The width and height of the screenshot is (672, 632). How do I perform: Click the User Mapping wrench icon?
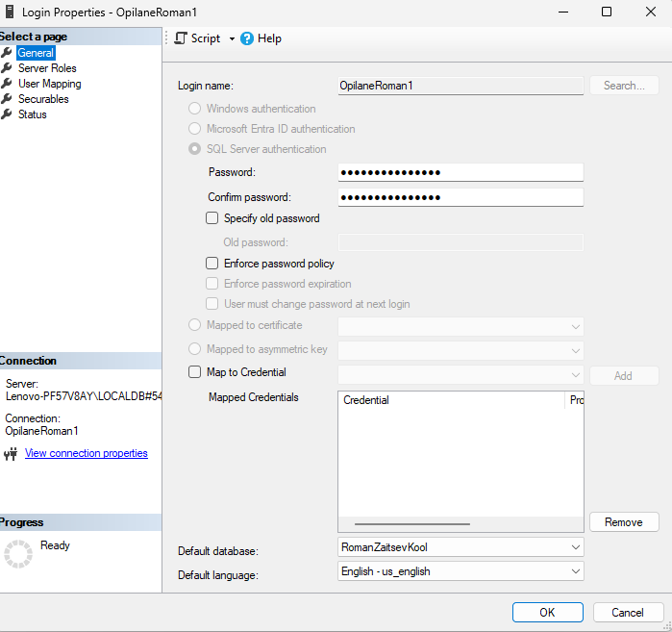coord(7,84)
